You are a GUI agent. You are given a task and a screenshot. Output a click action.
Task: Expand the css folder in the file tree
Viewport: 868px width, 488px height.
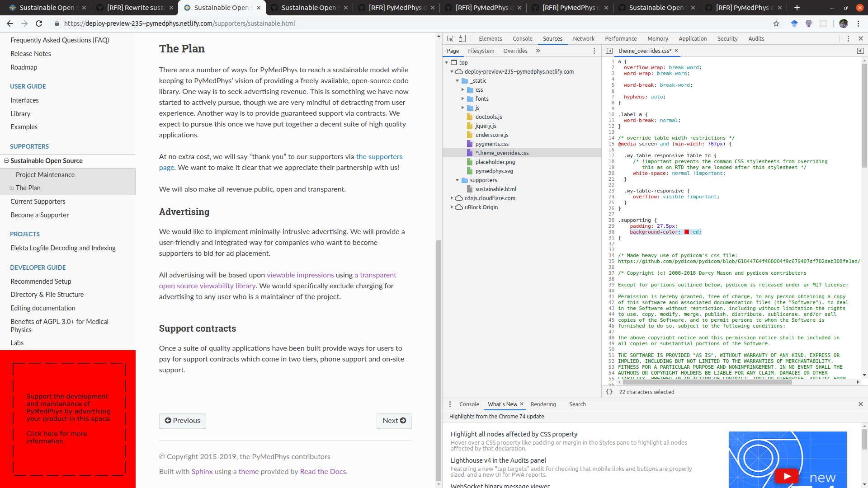click(463, 89)
